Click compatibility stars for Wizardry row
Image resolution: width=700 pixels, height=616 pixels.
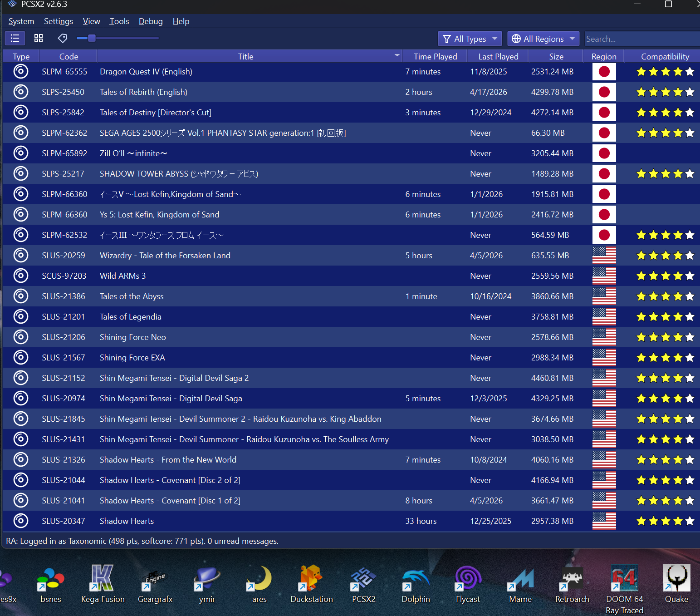coord(665,256)
